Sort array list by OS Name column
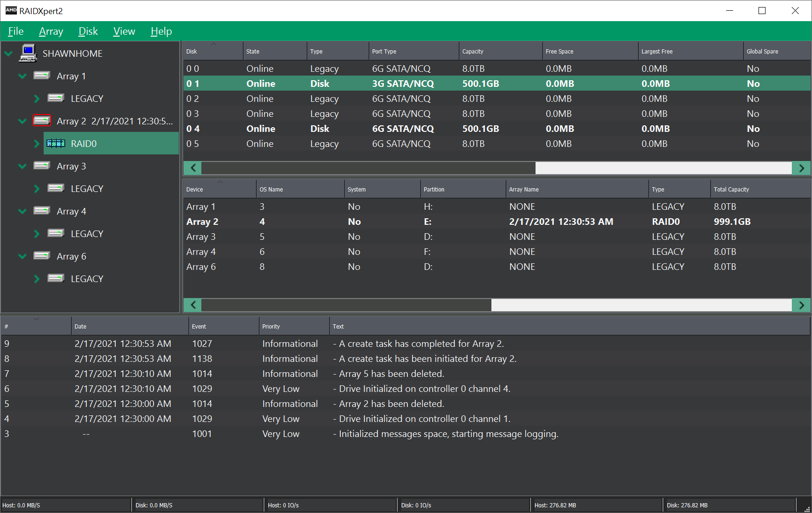 click(300, 189)
